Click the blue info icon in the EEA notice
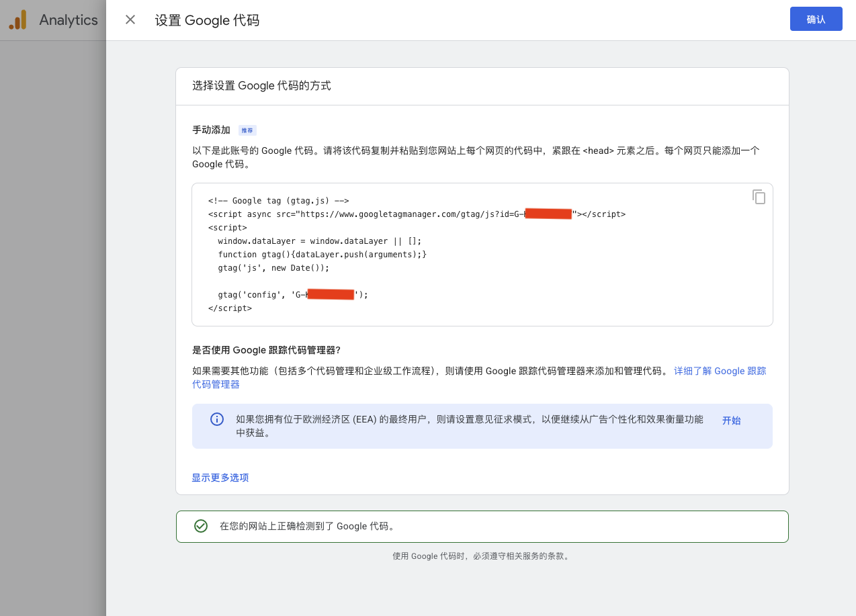 pyautogui.click(x=216, y=419)
